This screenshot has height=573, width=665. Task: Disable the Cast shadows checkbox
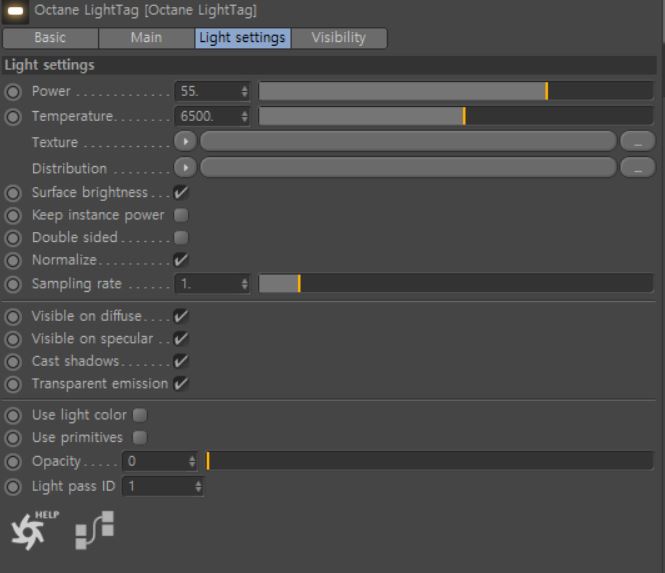[x=181, y=361]
